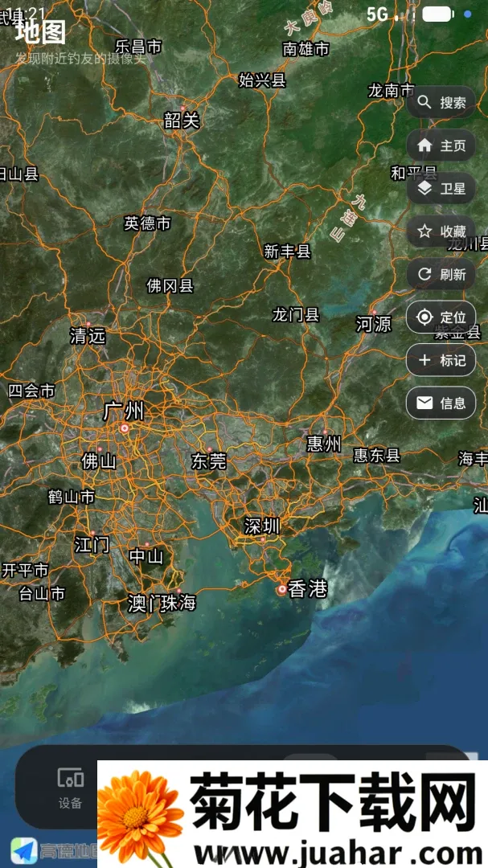Screen dimensions: 488x868
Task: Select 四会市 label on map
Action: coord(31,391)
